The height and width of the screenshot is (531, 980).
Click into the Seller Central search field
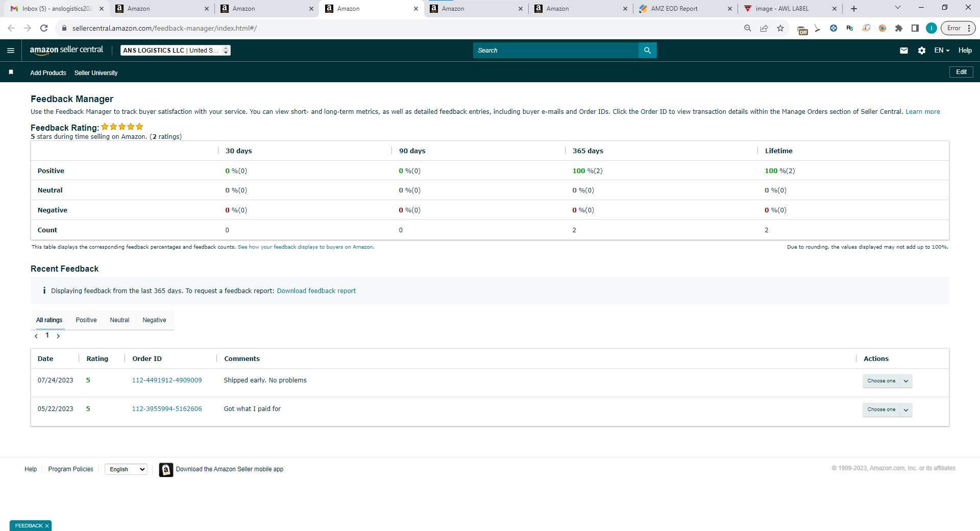coord(556,51)
